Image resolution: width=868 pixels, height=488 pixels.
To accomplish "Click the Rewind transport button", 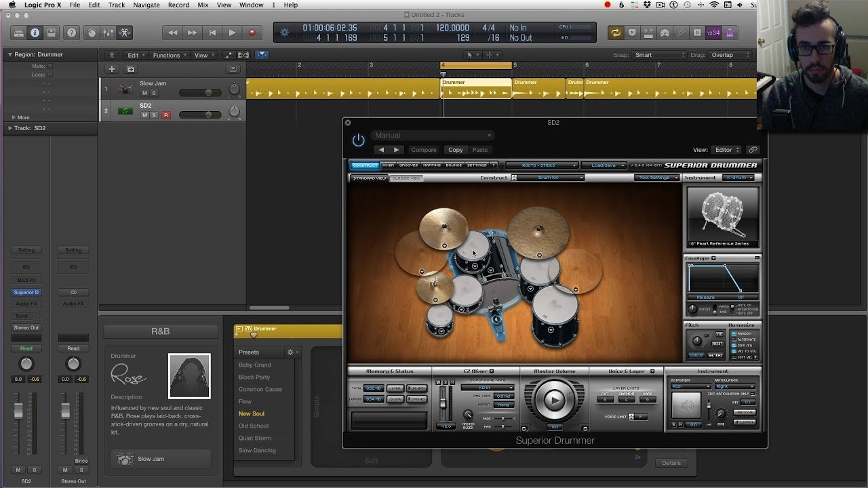I will coord(173,33).
